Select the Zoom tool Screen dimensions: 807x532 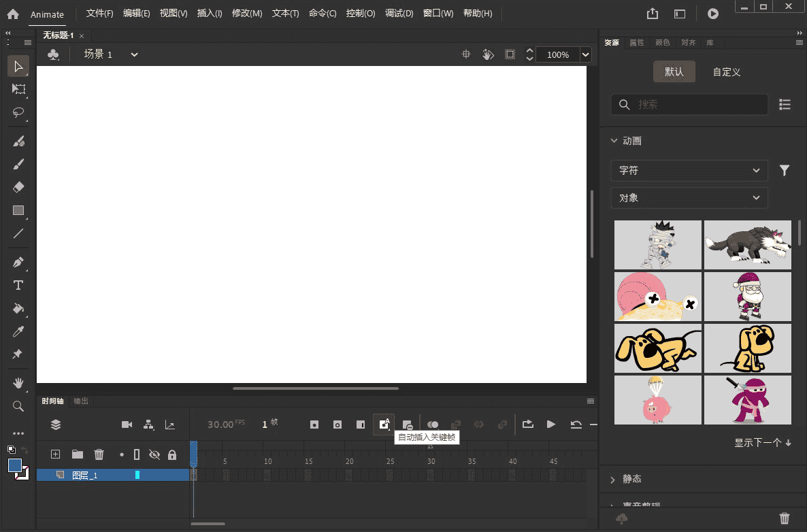pos(18,406)
